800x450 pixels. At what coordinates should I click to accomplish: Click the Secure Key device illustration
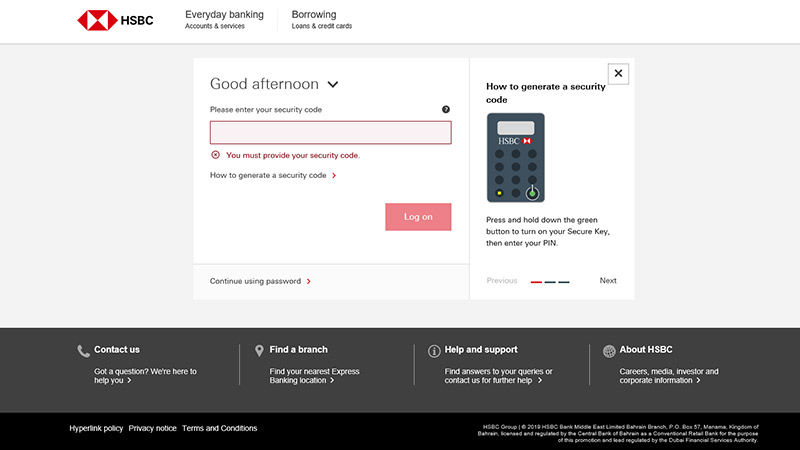click(515, 158)
